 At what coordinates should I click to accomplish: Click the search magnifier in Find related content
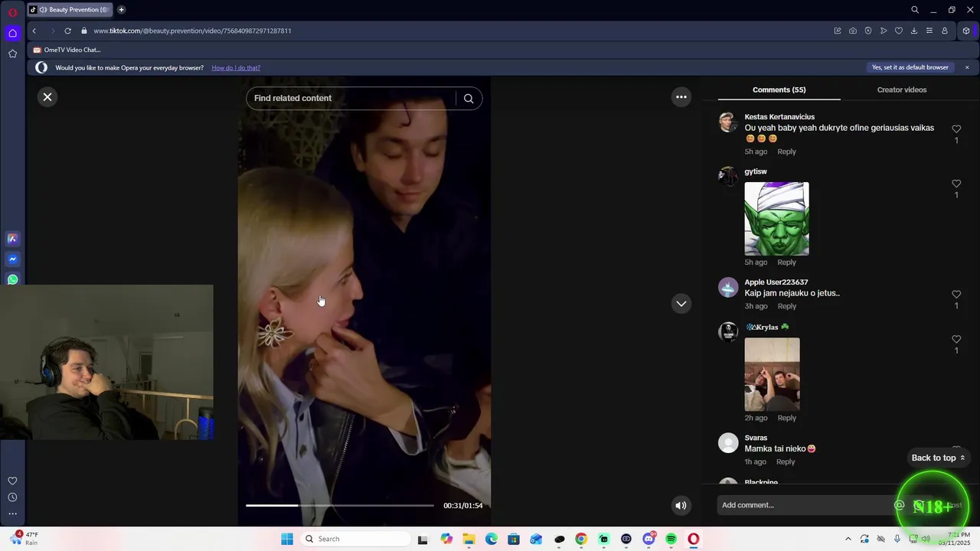coord(469,98)
